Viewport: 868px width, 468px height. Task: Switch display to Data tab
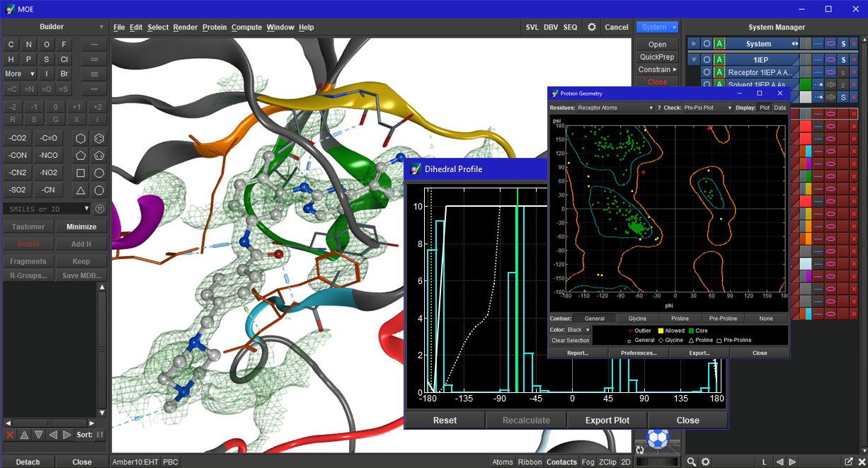pyautogui.click(x=780, y=108)
